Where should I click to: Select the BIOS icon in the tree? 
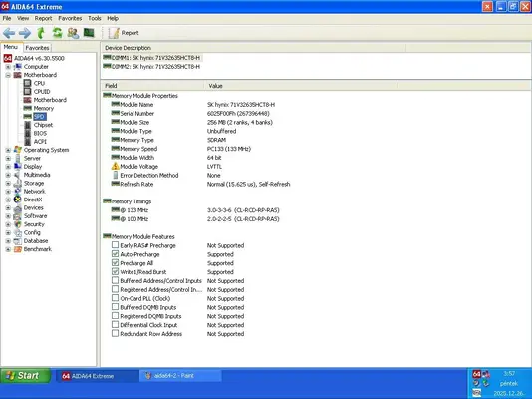coord(28,133)
